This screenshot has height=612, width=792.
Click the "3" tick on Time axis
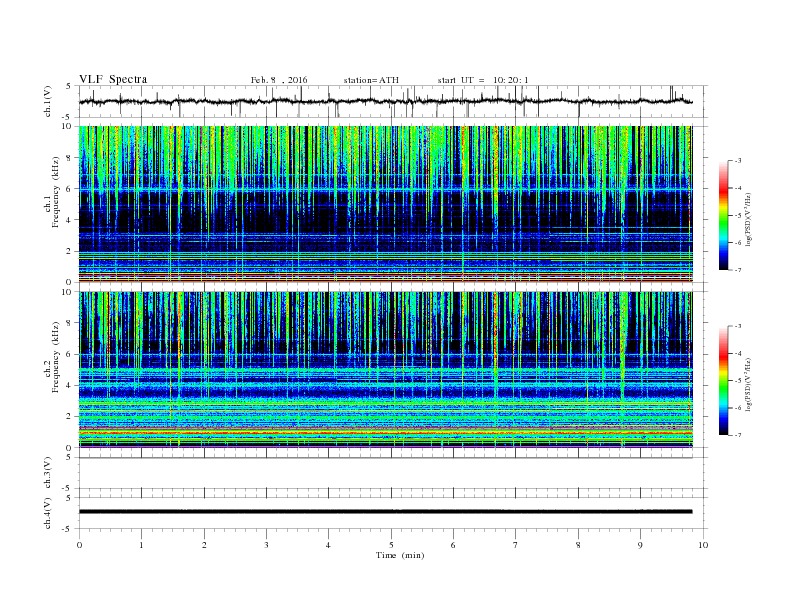coord(266,545)
